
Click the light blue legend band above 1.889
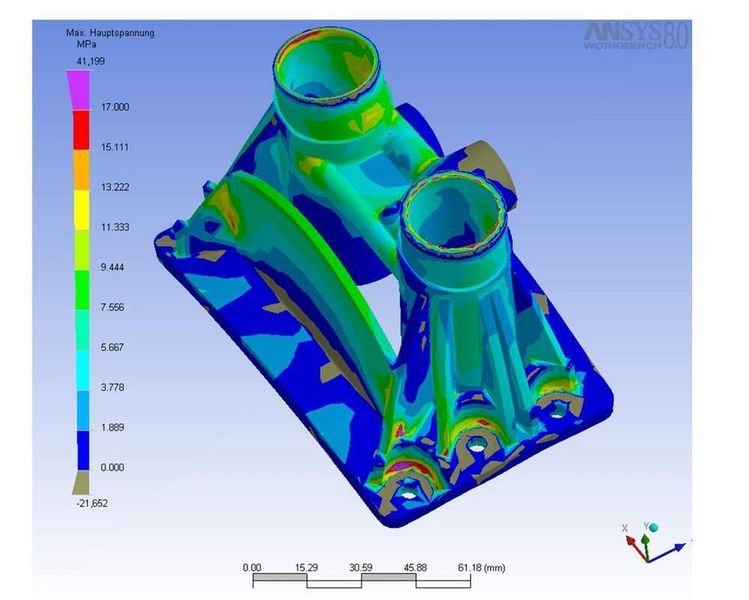pos(83,411)
